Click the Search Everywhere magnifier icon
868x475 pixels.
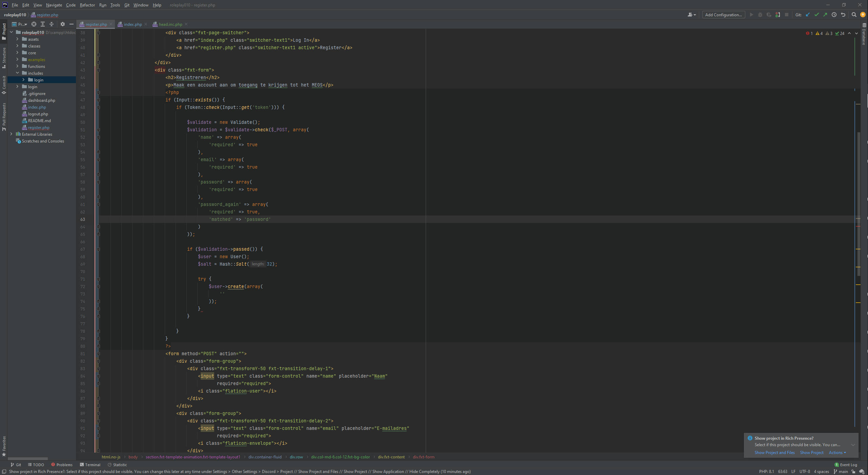pos(854,15)
